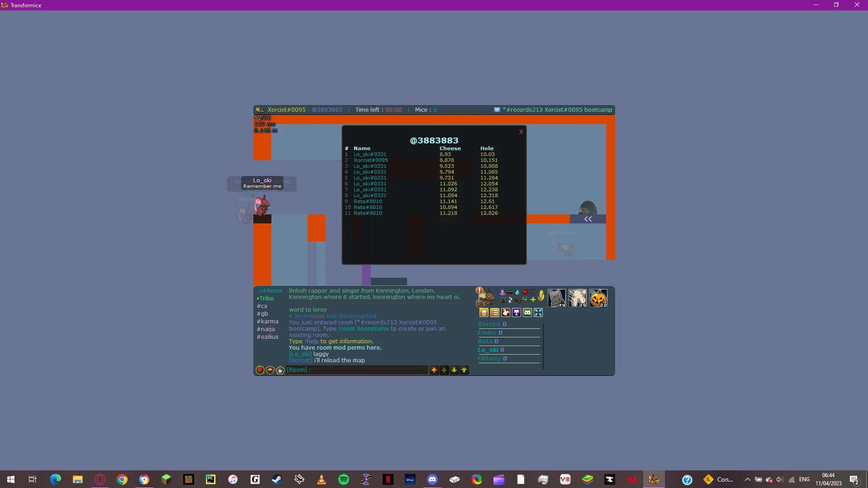
Task: Open the tribe shield icon beside chat
Action: 270,370
